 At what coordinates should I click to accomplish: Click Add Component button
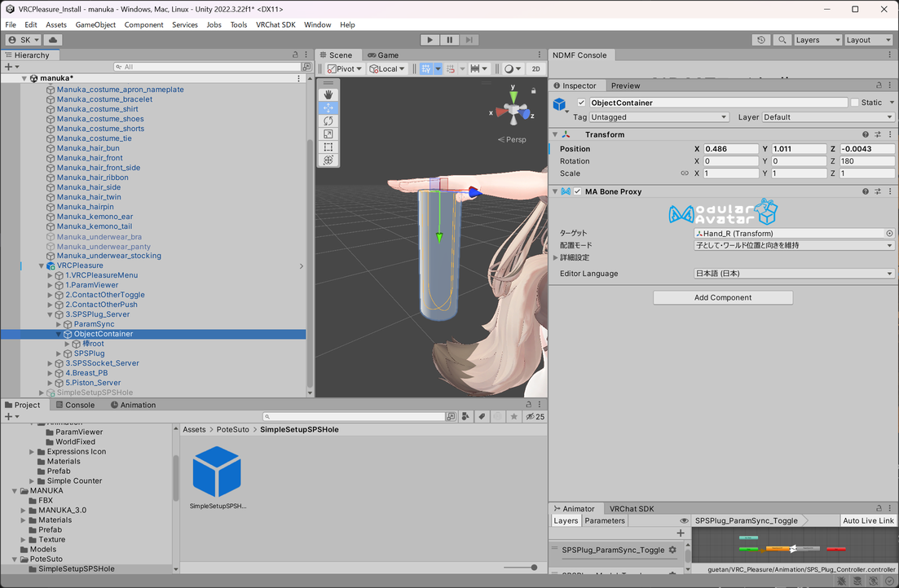point(723,297)
